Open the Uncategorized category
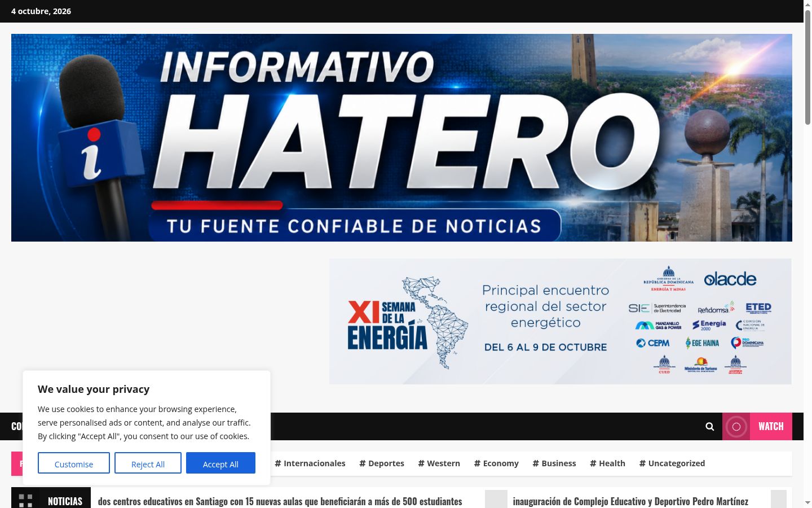 point(672,463)
